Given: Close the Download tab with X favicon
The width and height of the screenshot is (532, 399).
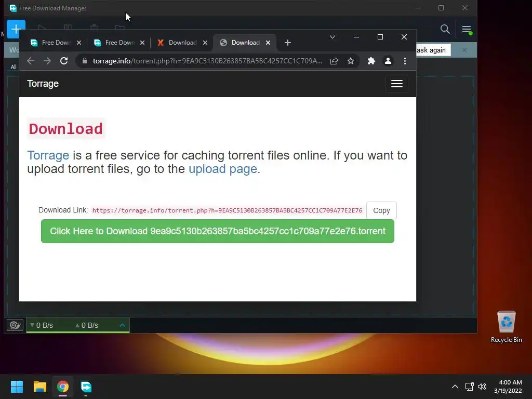Looking at the screenshot, I should tap(205, 43).
